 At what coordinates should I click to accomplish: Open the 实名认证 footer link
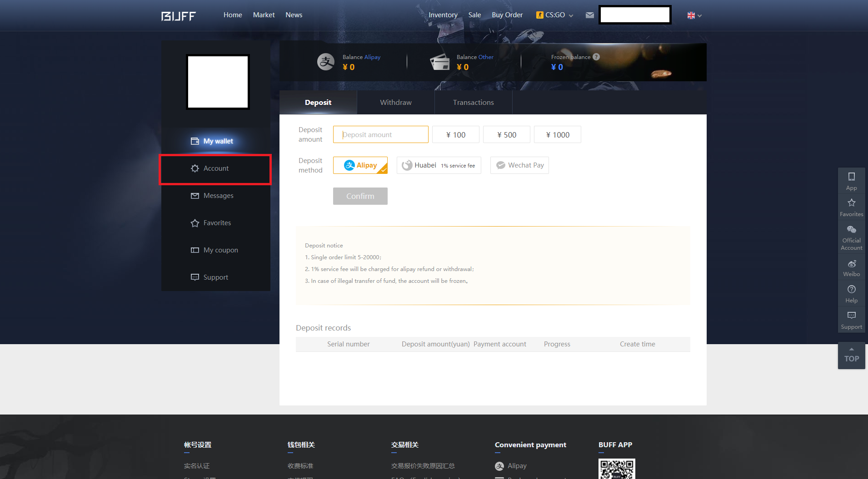click(x=197, y=466)
